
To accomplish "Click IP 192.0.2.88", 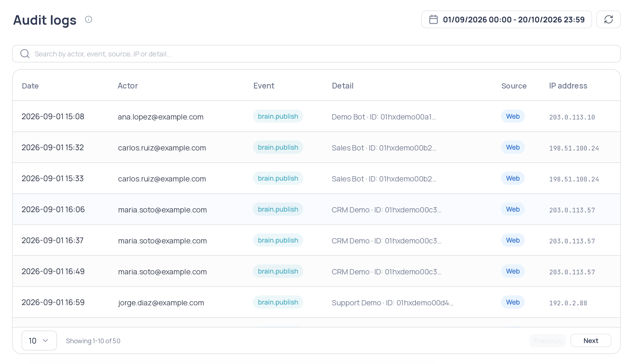I will coord(568,303).
